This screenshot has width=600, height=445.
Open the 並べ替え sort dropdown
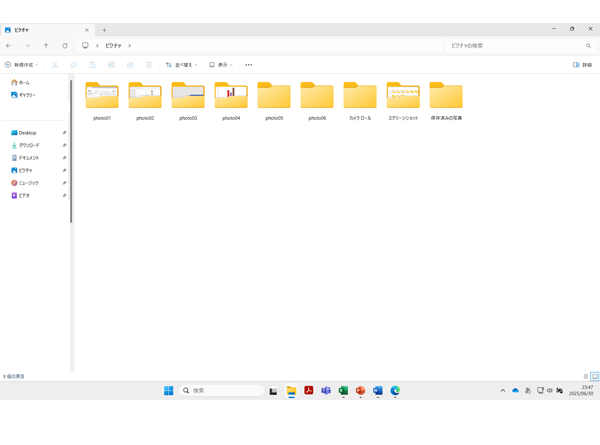tap(181, 65)
